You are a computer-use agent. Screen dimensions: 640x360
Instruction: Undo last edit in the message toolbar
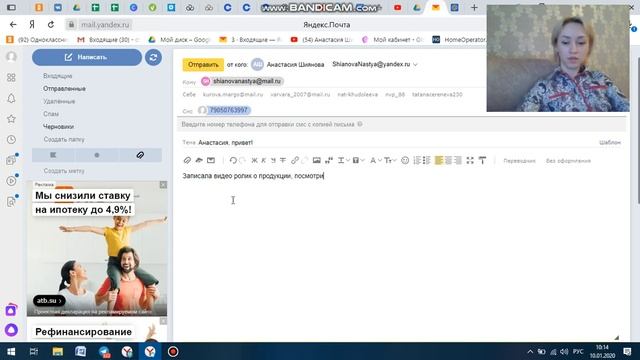(x=233, y=160)
